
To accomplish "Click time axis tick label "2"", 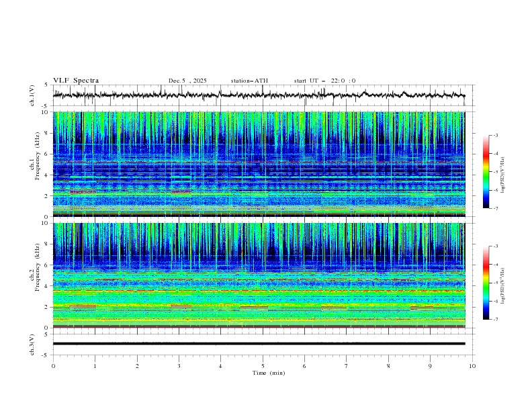I will [137, 366].
